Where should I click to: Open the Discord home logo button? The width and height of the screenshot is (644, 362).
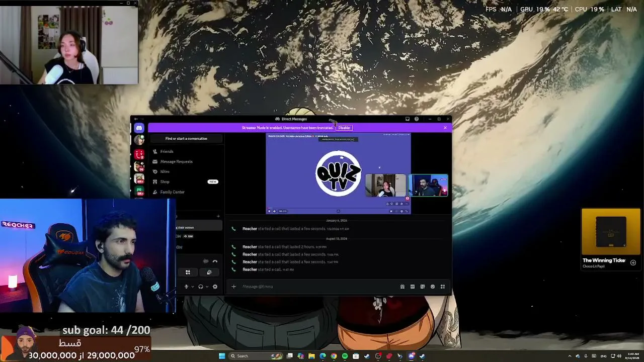click(139, 128)
